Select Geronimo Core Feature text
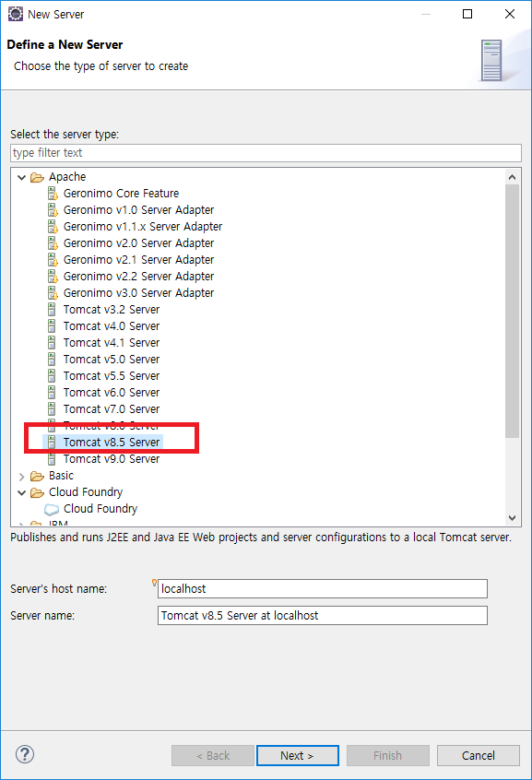Viewport: 532px width, 780px height. 121,193
